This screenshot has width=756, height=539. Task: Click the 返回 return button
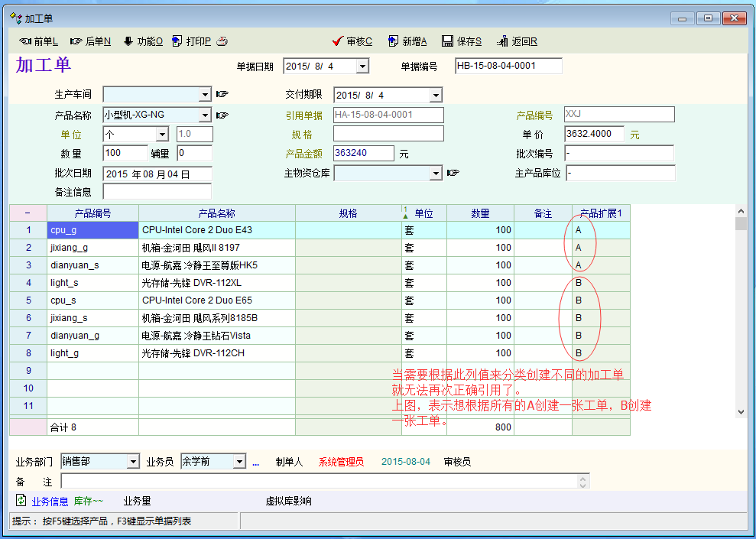pyautogui.click(x=518, y=41)
